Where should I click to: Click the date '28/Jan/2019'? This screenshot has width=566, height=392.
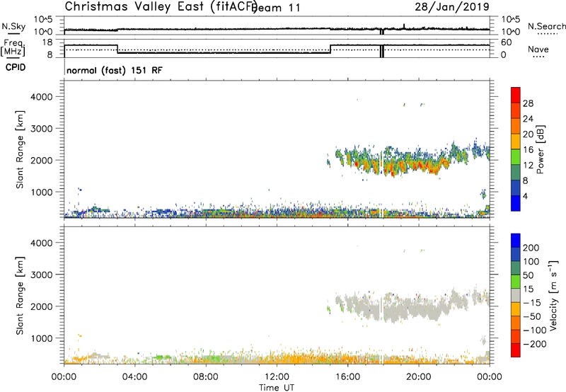tap(452, 6)
